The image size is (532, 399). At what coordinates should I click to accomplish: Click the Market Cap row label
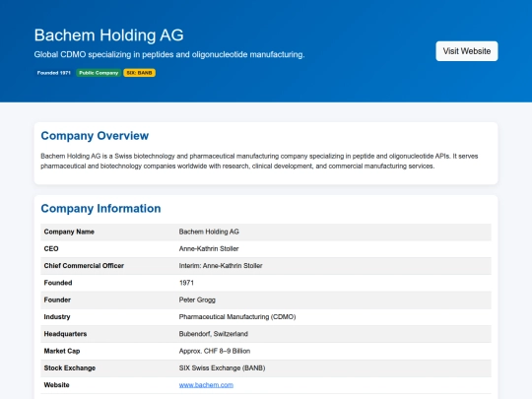pos(62,351)
